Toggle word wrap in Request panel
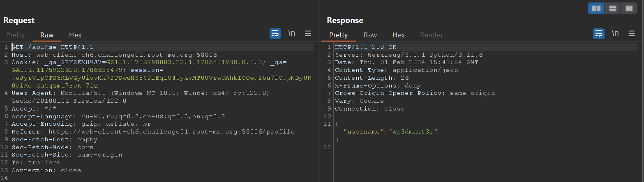Image resolution: width=644 pixels, height=182 pixels. click(x=275, y=34)
